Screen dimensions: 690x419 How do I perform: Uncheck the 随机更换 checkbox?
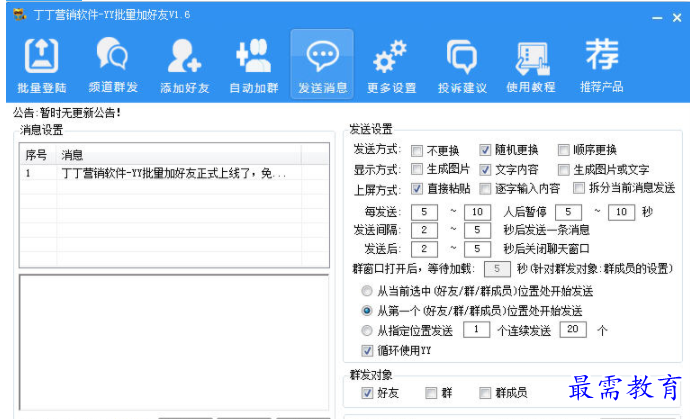click(485, 150)
